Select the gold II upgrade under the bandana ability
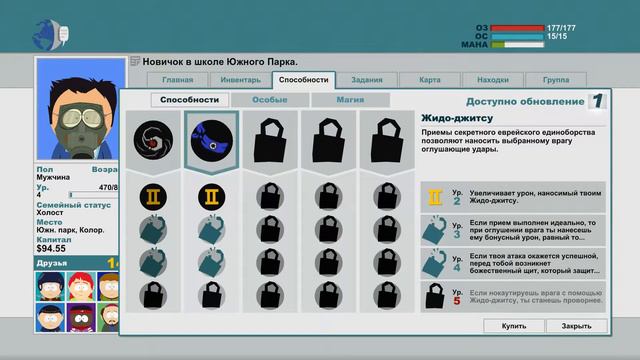This screenshot has height=360, width=640. pos(211,197)
